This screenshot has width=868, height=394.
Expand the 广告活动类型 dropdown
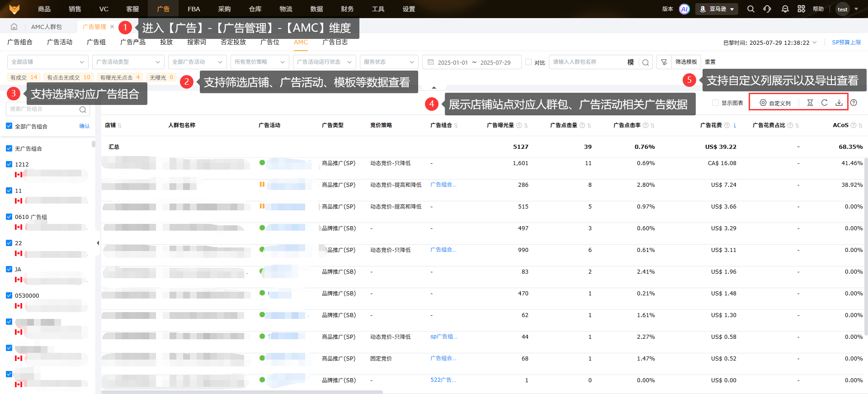128,62
